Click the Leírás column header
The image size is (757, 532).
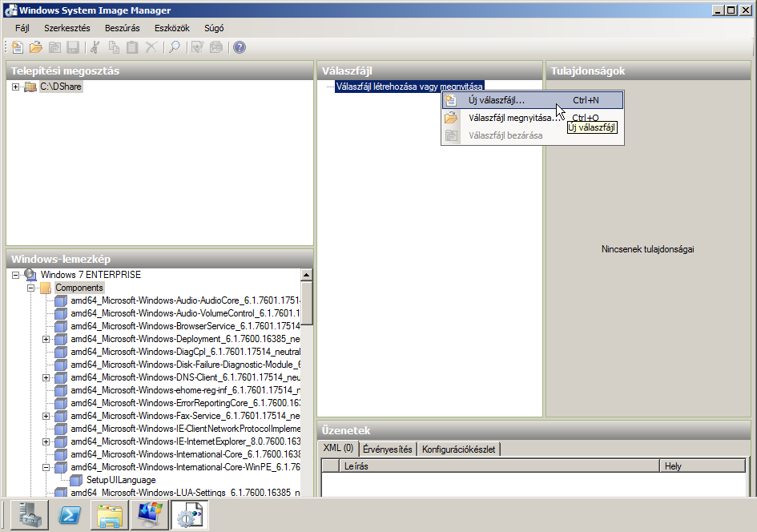coord(500,466)
